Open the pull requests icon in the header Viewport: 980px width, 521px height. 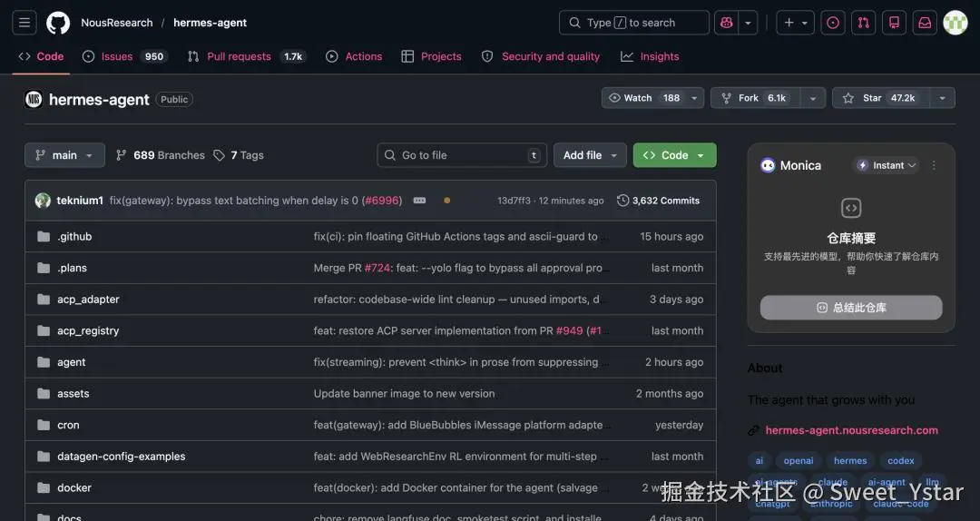[x=863, y=23]
